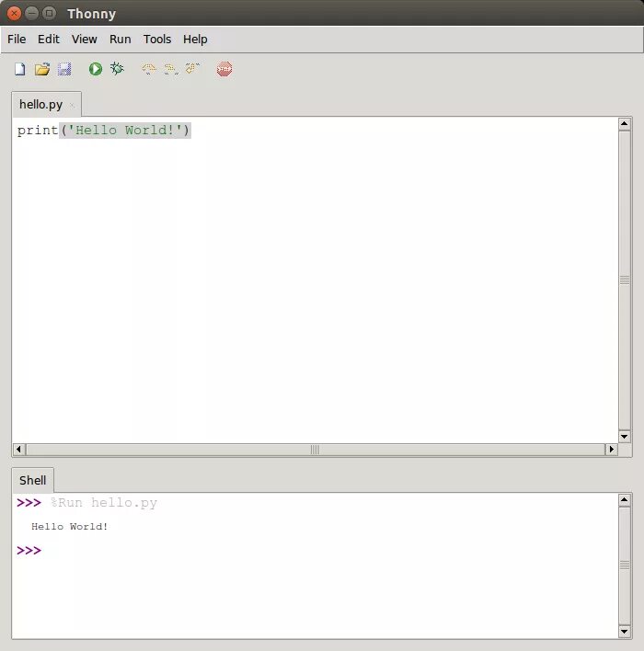This screenshot has height=651, width=644.
Task: Open a file with the folder icon
Action: [42, 69]
